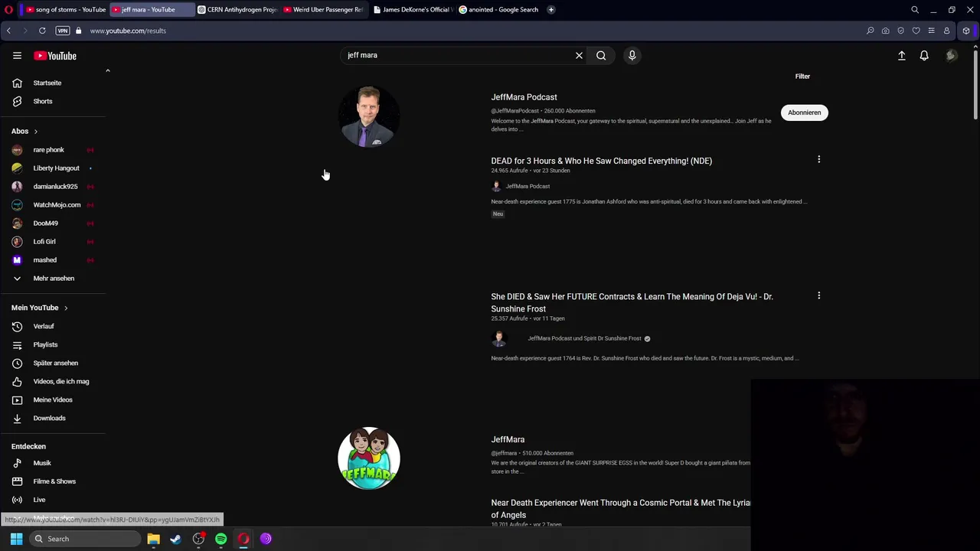Open the YouTube hamburger guide menu

pyautogui.click(x=17, y=55)
